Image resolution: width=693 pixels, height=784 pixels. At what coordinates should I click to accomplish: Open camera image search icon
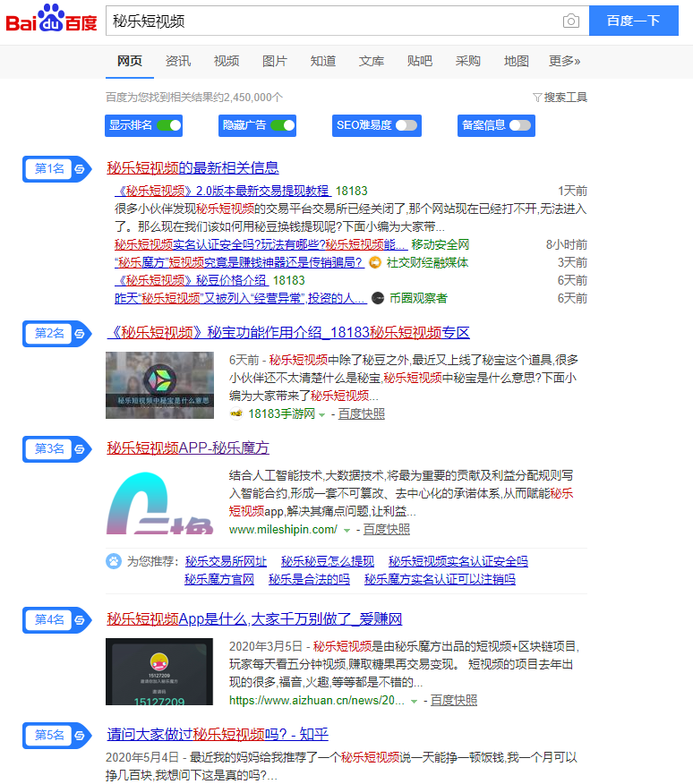click(x=570, y=21)
